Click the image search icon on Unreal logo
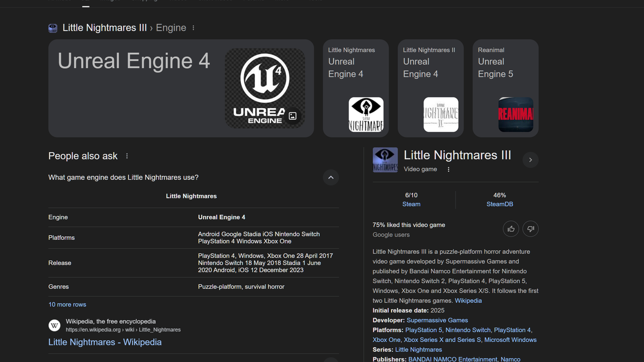 pyautogui.click(x=293, y=116)
